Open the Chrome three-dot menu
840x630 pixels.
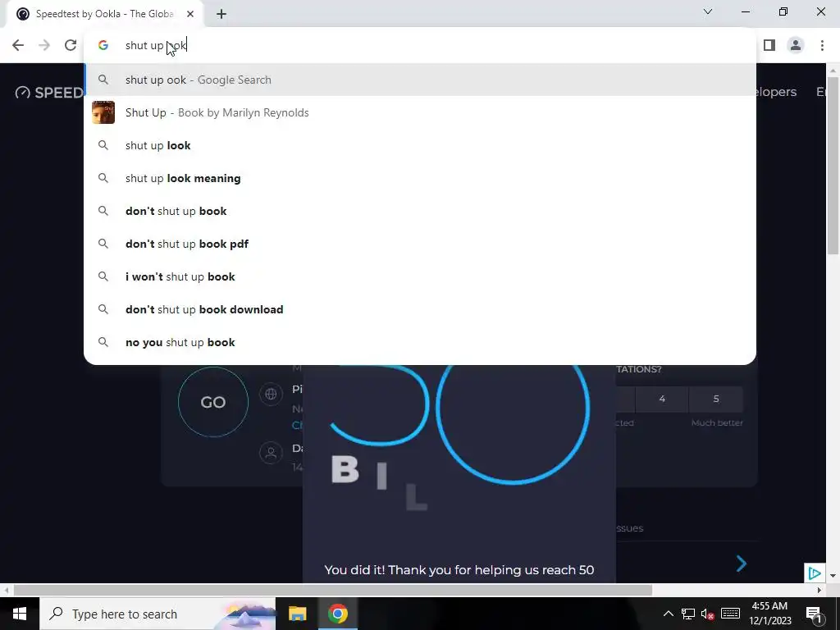822,46
